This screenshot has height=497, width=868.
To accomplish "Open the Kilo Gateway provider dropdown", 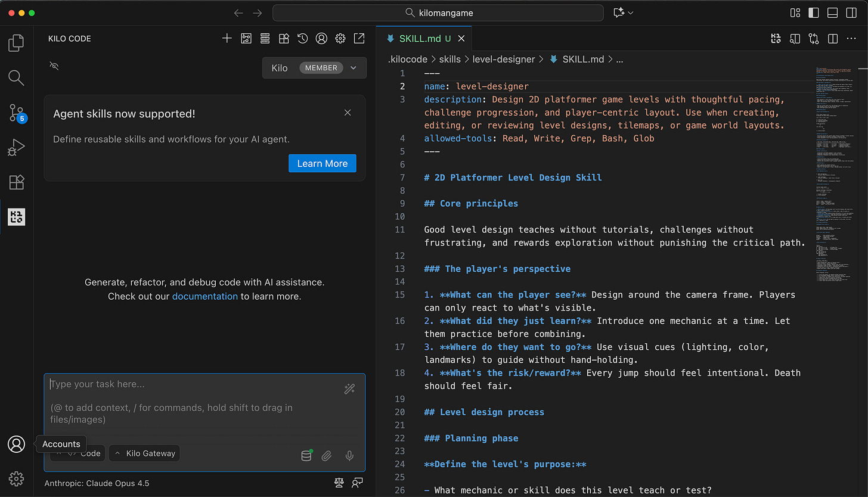I will point(144,453).
